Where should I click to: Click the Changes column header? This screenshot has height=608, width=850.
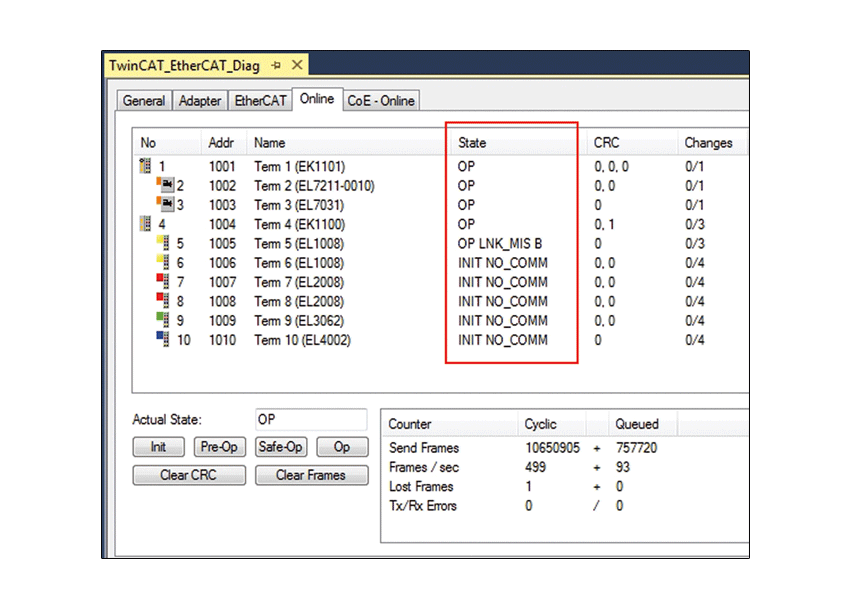pos(712,143)
